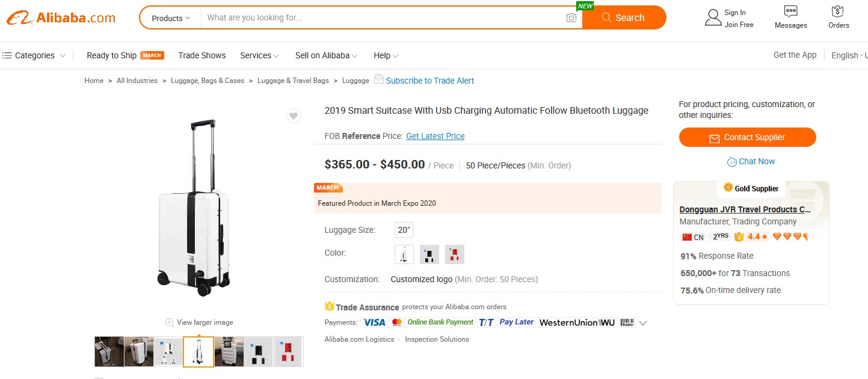Click the Trade Assurance shield icon
Viewport: 868px width, 379px height.
(328, 307)
